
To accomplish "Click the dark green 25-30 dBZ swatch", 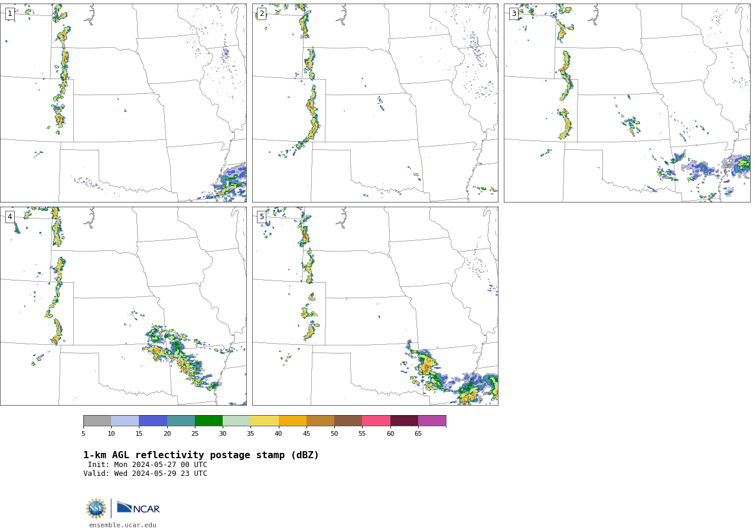I will pos(208,421).
